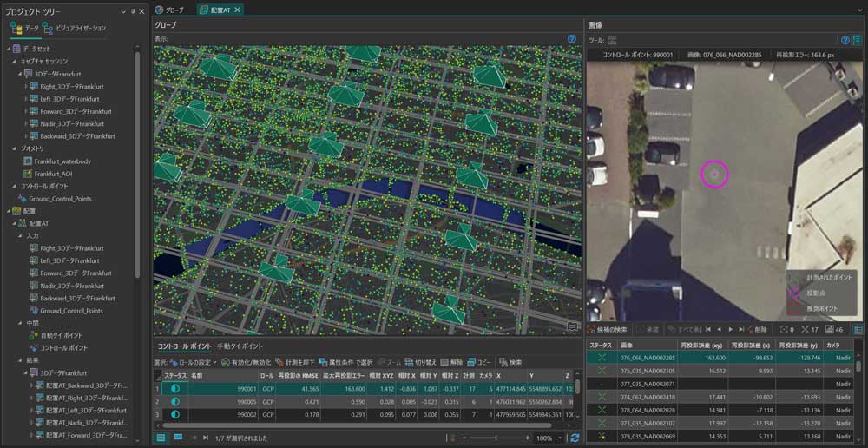868x448 pixels.
Task: Click the refresh icon in the control points table footer
Action: pos(575,438)
